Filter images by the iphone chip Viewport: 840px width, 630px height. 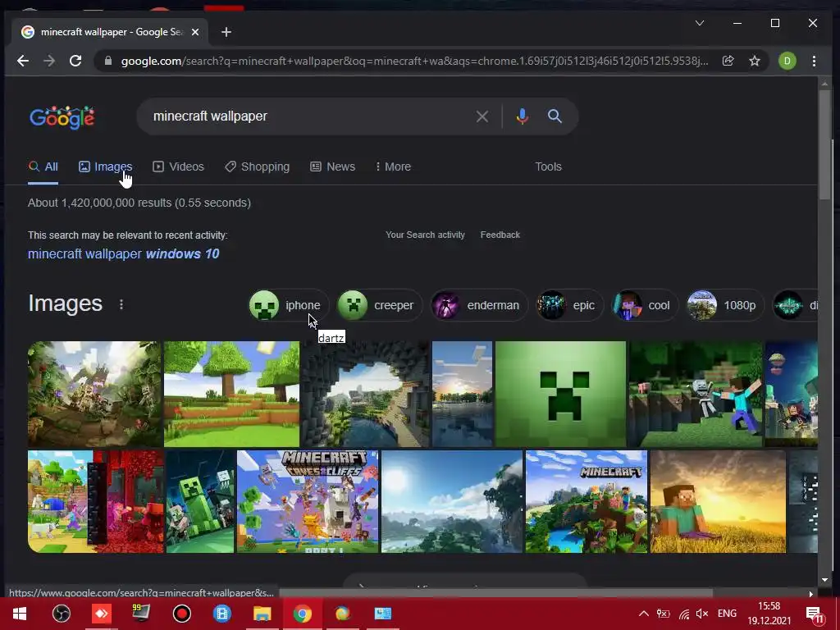[x=288, y=305]
